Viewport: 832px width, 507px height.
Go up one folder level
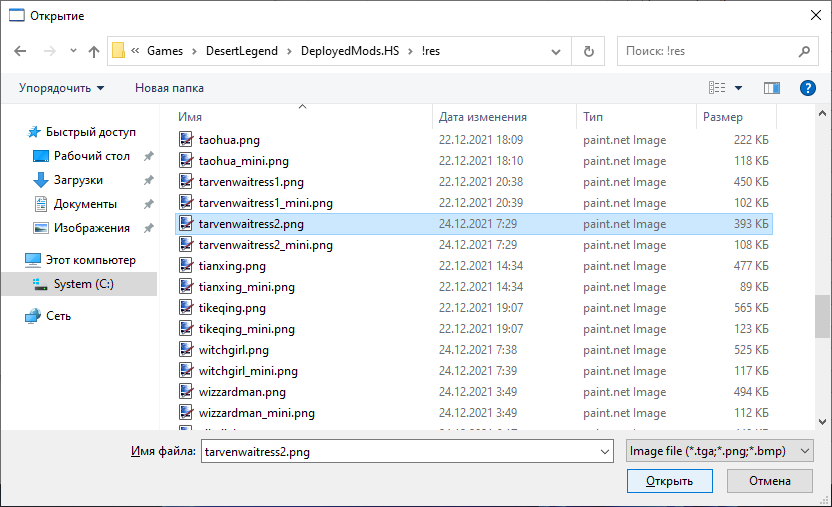click(94, 51)
